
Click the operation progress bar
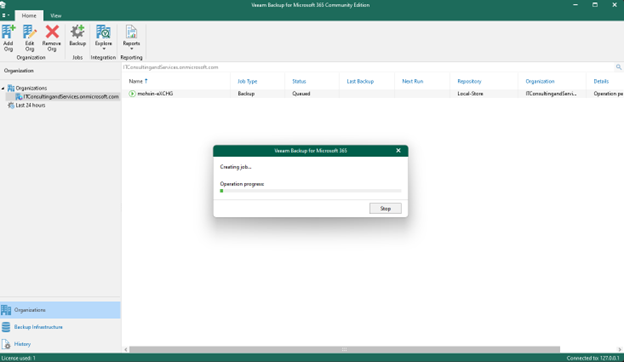(x=310, y=191)
